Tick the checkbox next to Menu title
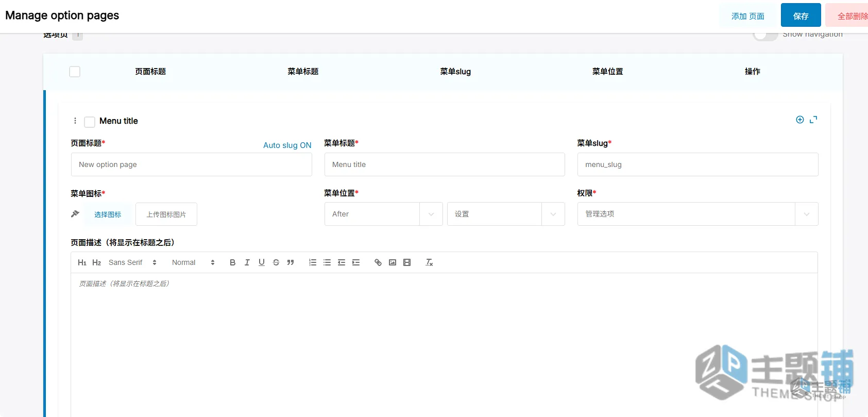 pos(90,122)
